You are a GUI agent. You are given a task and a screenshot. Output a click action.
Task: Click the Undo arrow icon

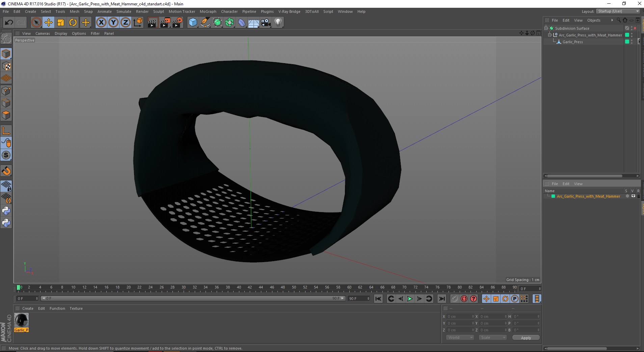9,23
